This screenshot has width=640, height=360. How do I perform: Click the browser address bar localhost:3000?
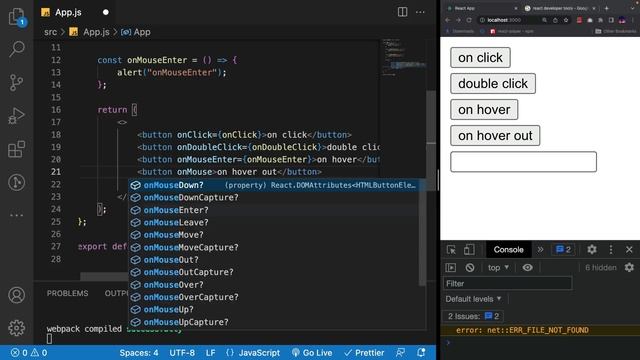click(x=504, y=20)
